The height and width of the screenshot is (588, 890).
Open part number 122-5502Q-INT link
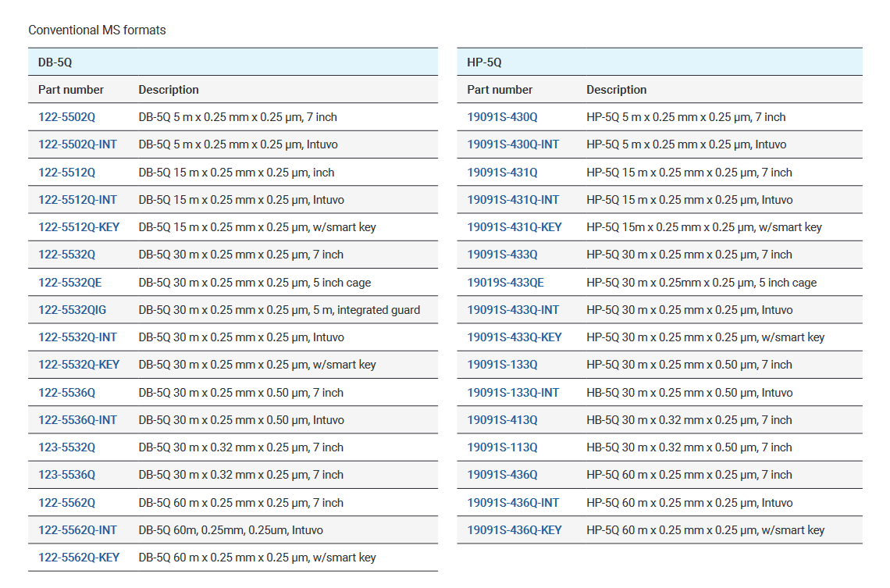[77, 144]
